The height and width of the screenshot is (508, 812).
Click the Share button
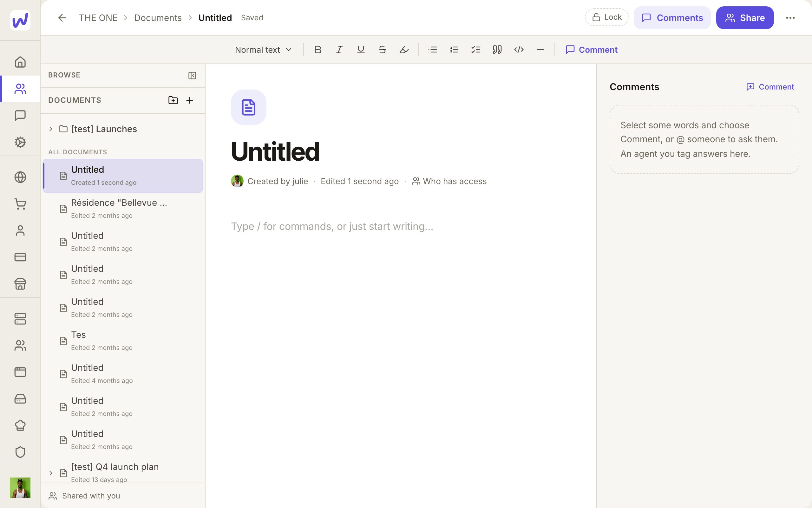(745, 18)
